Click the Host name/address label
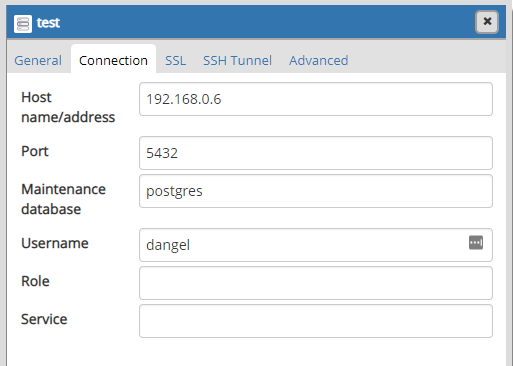 (68, 107)
